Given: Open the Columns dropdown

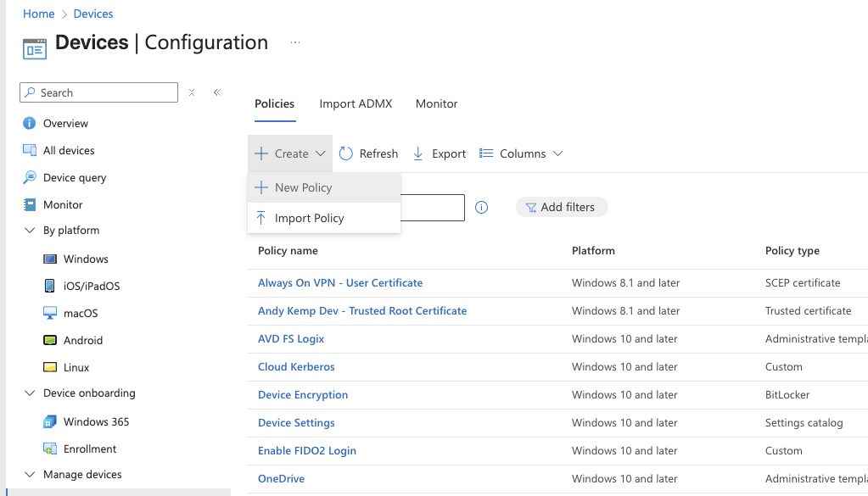Looking at the screenshot, I should (x=521, y=153).
